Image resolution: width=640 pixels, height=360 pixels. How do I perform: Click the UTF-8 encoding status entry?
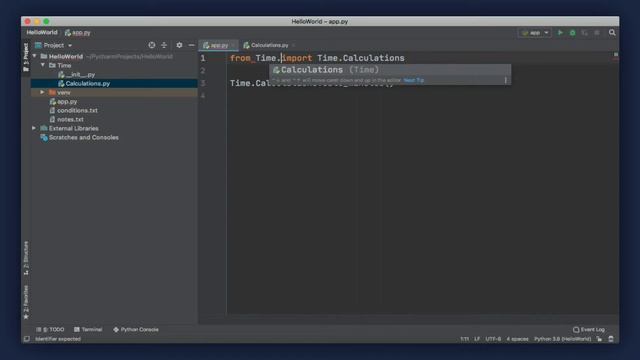(x=493, y=339)
